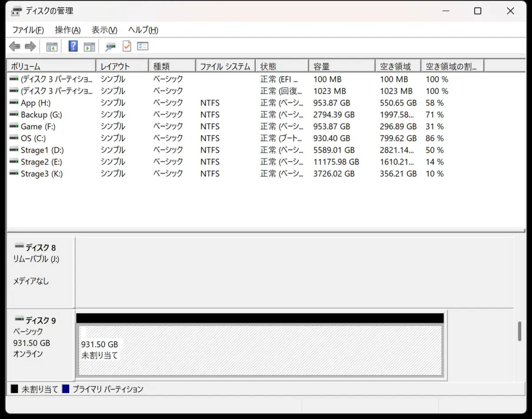
Task: Open the 操作(A) menu
Action: pyautogui.click(x=68, y=30)
